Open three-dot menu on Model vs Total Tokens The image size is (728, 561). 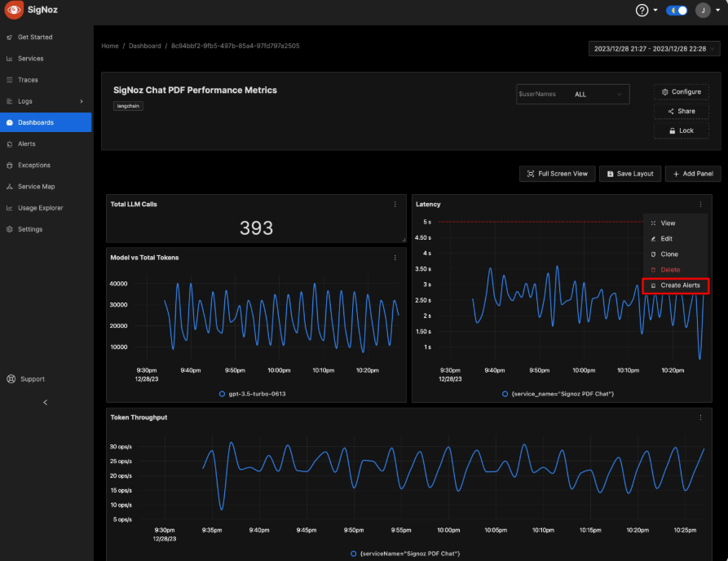[x=395, y=258]
